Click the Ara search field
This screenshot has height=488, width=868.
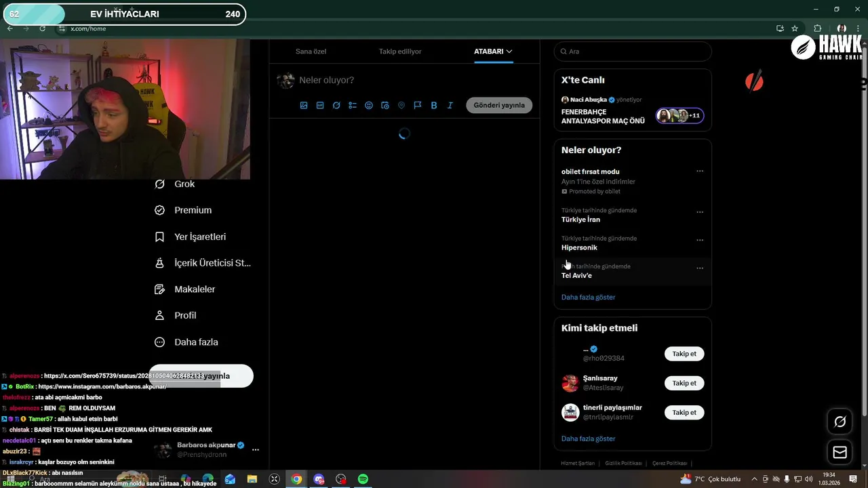tap(633, 52)
